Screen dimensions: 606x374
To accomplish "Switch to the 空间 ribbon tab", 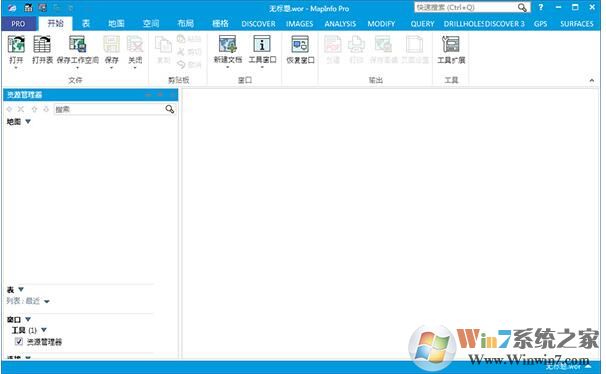I will coord(151,24).
